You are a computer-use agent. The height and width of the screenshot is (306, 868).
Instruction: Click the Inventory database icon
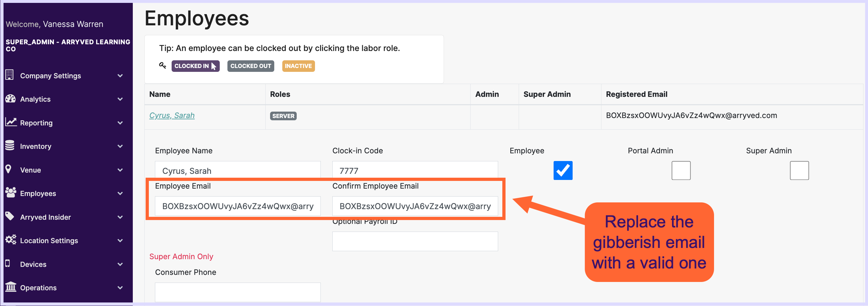tap(10, 145)
